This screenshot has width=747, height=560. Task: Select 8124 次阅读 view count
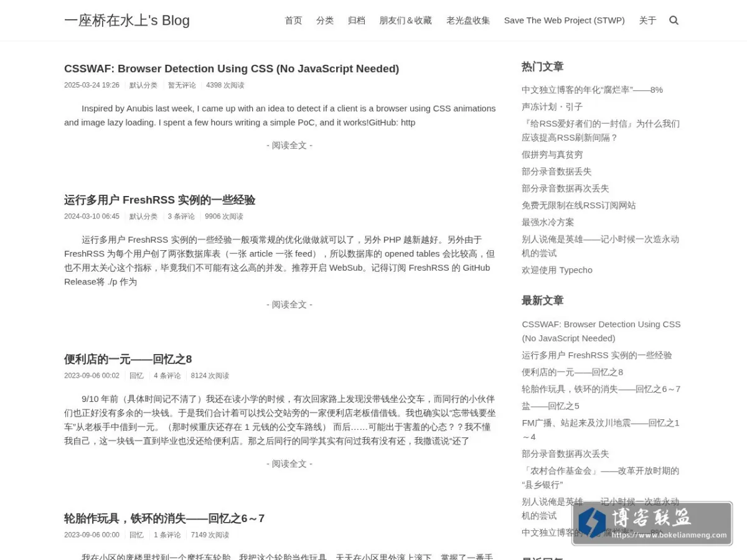210,376
